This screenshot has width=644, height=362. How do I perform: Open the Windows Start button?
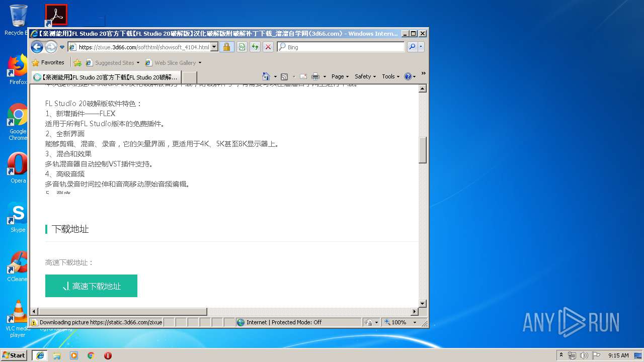(x=14, y=355)
